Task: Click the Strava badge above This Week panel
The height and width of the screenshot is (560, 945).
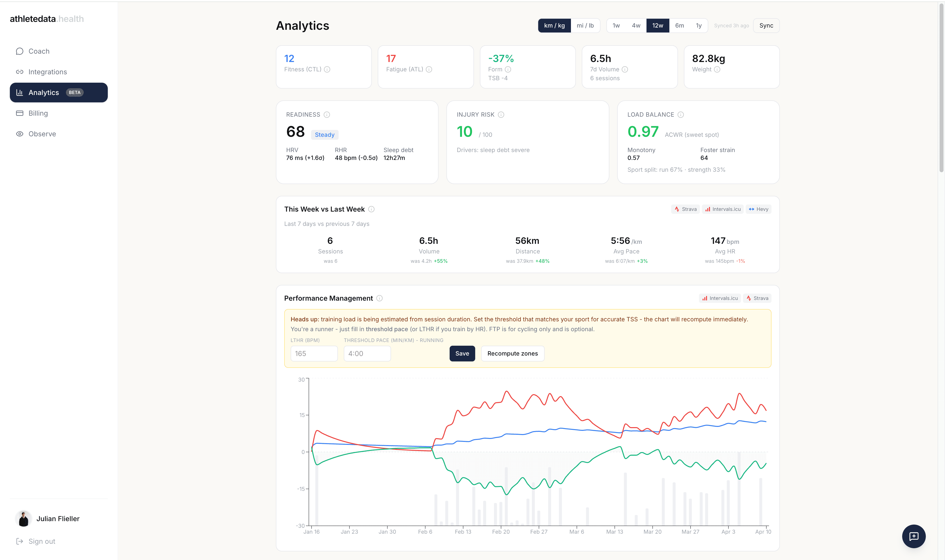Action: click(685, 209)
